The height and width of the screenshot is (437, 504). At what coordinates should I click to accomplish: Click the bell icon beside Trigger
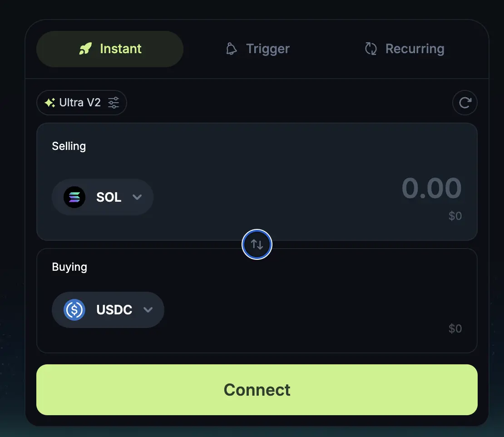pyautogui.click(x=232, y=49)
